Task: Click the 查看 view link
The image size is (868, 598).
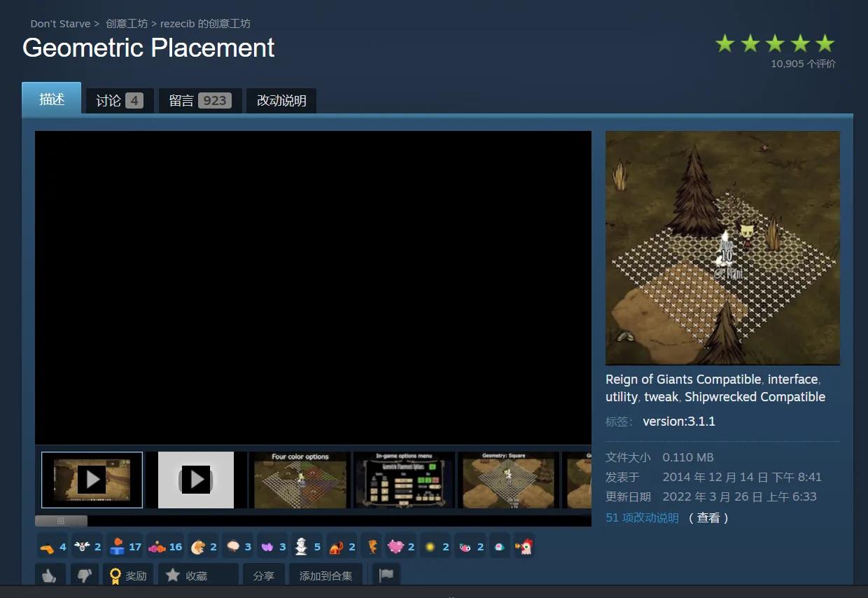Action: [x=708, y=517]
